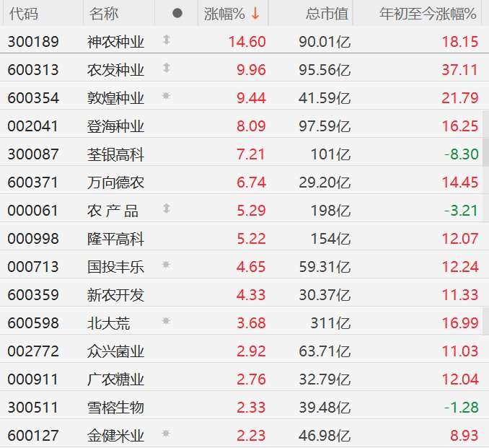Click the up-down arrow icon beside 农发种业
489x448 pixels.
tap(167, 68)
